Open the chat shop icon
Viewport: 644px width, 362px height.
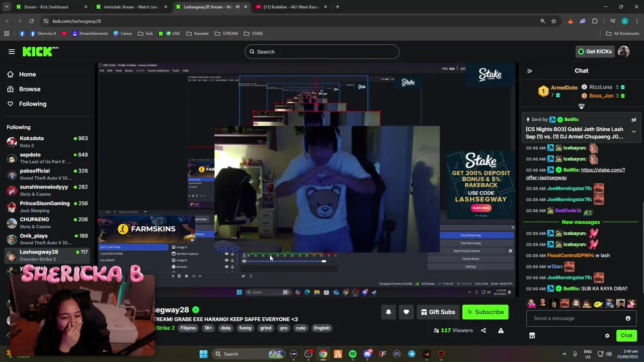coord(532,335)
